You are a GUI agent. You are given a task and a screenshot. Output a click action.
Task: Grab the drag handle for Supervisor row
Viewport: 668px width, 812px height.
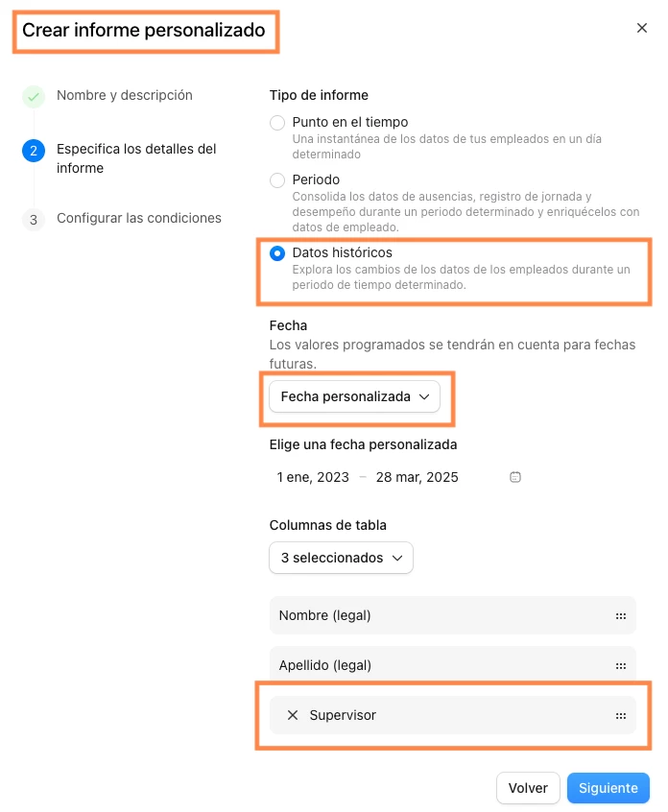coord(620,716)
